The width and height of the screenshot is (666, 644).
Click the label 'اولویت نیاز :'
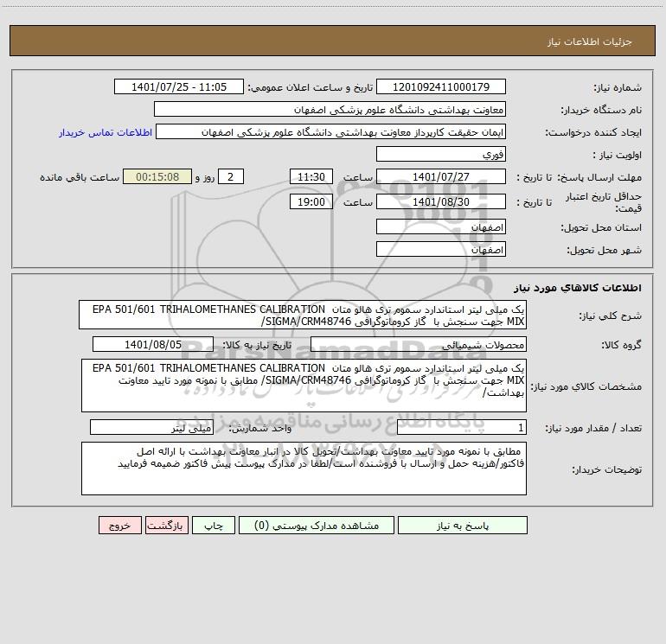pyautogui.click(x=618, y=155)
